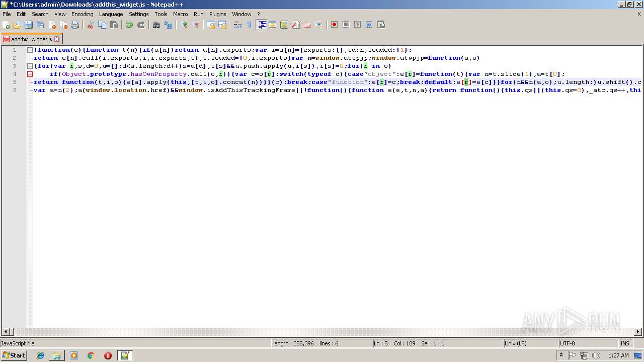Close the addthis_widget.js tab with its X
The height and width of the screenshot is (362, 644).
pos(57,39)
